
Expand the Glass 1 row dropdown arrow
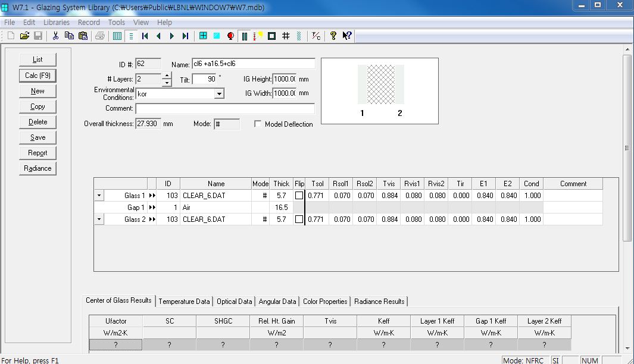coord(99,196)
